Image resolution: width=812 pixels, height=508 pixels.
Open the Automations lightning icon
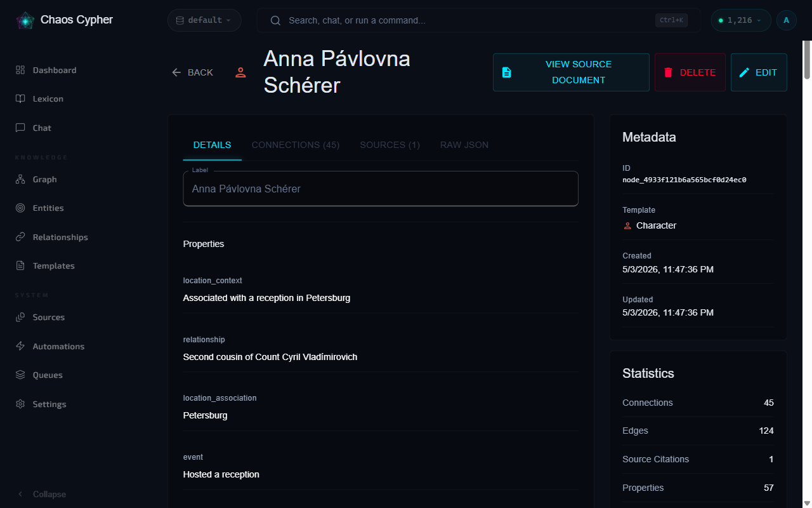20,346
